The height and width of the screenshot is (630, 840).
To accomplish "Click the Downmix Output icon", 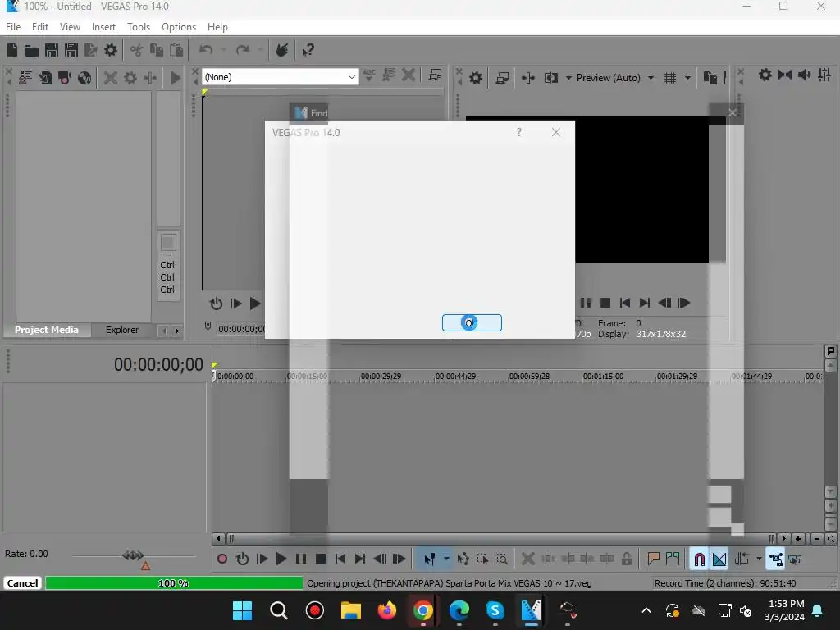I will click(785, 75).
